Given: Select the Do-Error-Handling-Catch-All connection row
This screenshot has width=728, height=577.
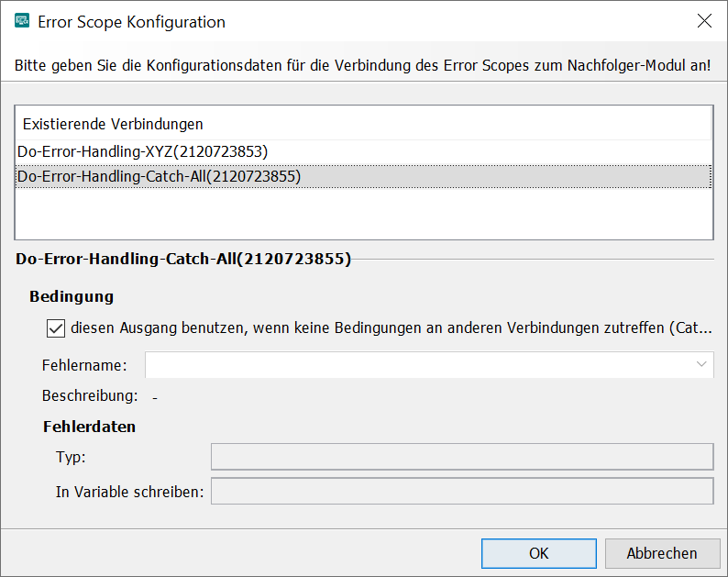Looking at the screenshot, I should pyautogui.click(x=159, y=176).
